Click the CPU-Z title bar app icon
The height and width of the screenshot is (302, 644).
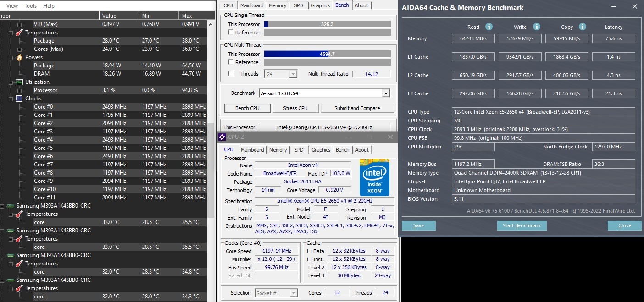[x=222, y=137]
